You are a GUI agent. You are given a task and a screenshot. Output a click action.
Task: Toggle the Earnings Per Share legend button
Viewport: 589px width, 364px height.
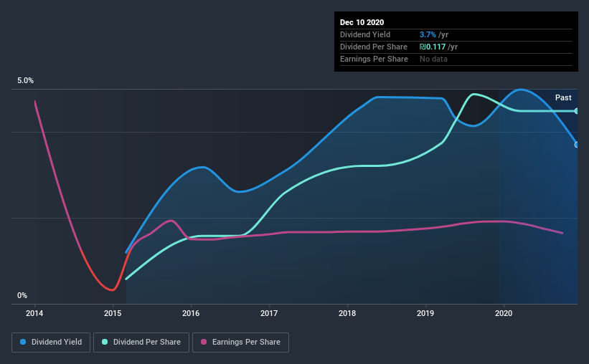[x=240, y=343]
